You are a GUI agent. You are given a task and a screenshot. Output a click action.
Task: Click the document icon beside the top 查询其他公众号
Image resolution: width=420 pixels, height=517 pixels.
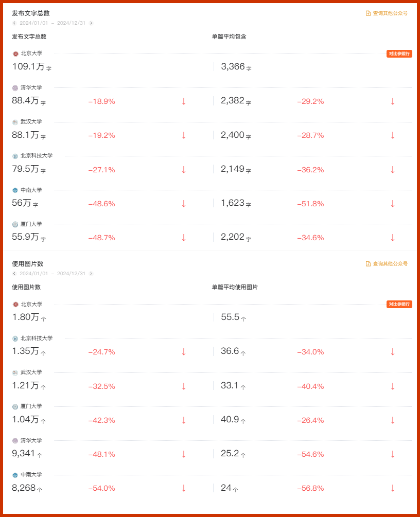tap(368, 13)
